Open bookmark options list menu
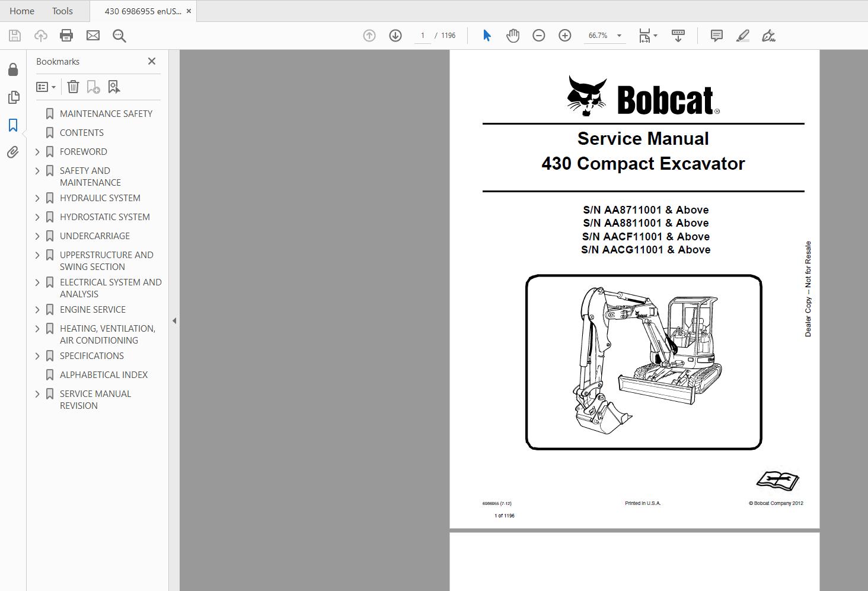Screen dimensions: 868x591 point(46,87)
